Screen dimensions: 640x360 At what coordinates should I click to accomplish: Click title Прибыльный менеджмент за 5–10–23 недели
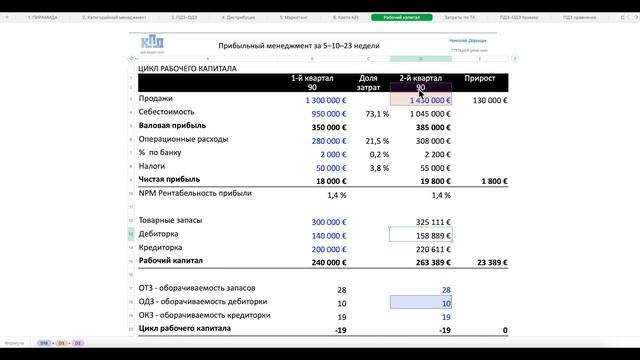point(299,46)
